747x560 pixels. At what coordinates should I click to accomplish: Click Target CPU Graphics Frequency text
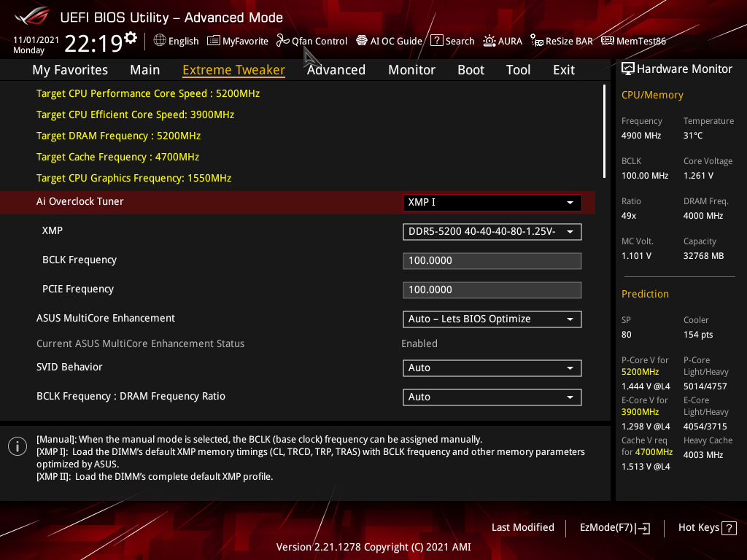[x=134, y=178]
